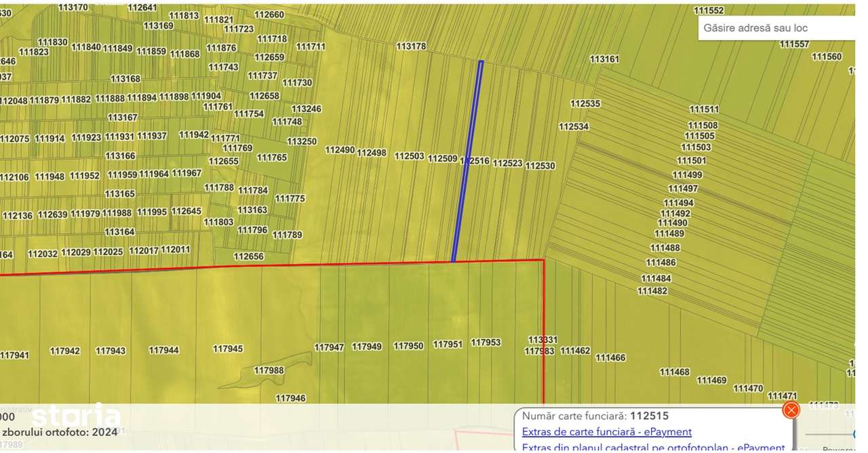Select the blue highlighted parcel on map
The width and height of the screenshot is (868, 453).
467,161
